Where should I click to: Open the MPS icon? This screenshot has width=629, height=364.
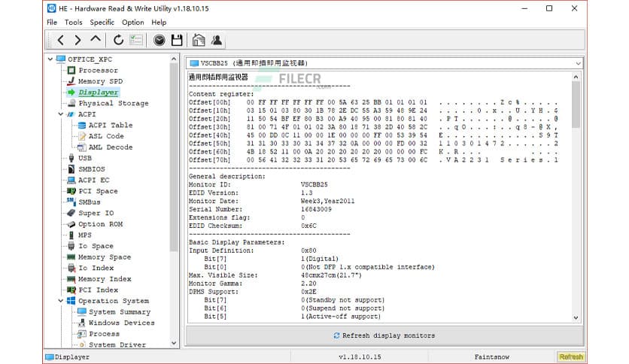coord(71,235)
